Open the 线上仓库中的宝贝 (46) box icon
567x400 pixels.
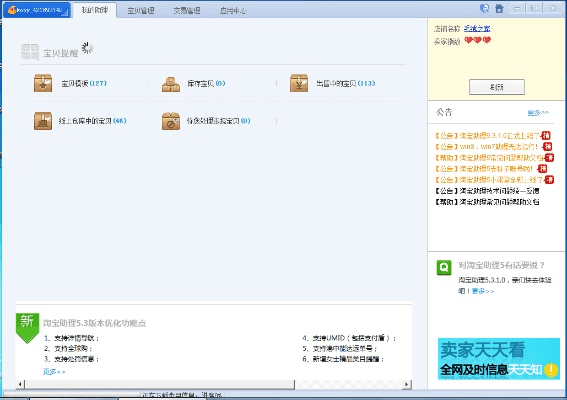[43, 121]
